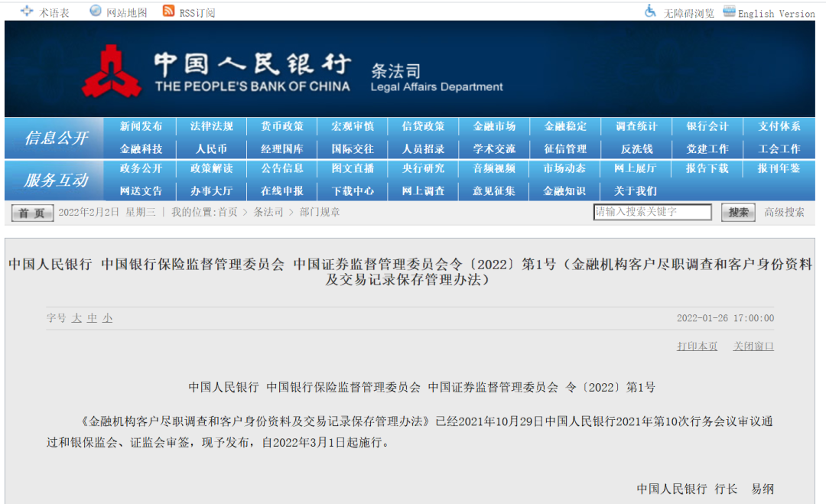Click the People's Bank of China logo
826x504 pixels.
111,71
